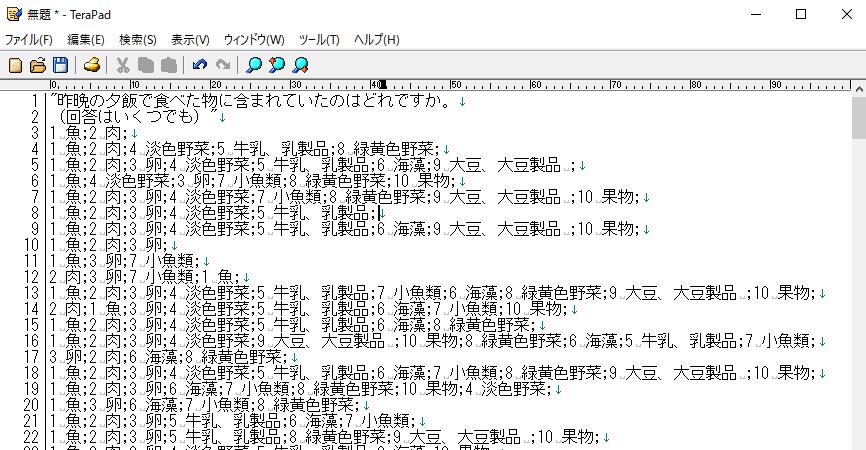Open the ファイル(F) menu
The width and height of the screenshot is (866, 450).
click(x=29, y=40)
